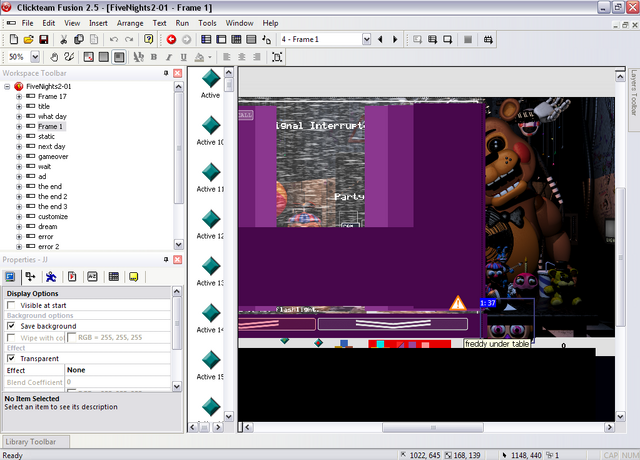Open the Storyboard editor icon
640x460 pixels.
pos(207,39)
